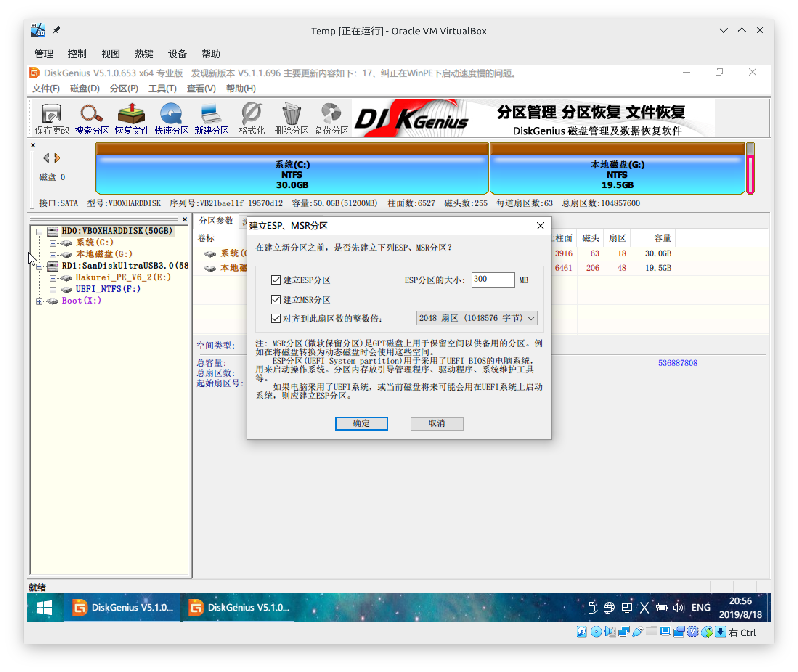Switch to second DiskGenius taskbar window
798x672 pixels.
point(239,607)
